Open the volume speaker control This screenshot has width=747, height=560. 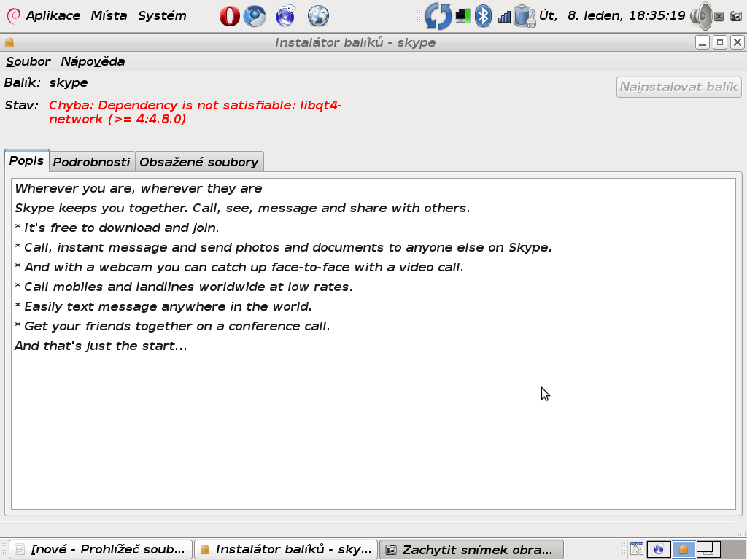[x=701, y=16]
